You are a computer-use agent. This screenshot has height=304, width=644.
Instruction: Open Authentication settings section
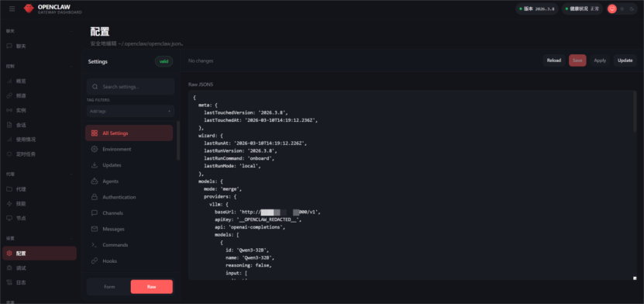pyautogui.click(x=129, y=197)
